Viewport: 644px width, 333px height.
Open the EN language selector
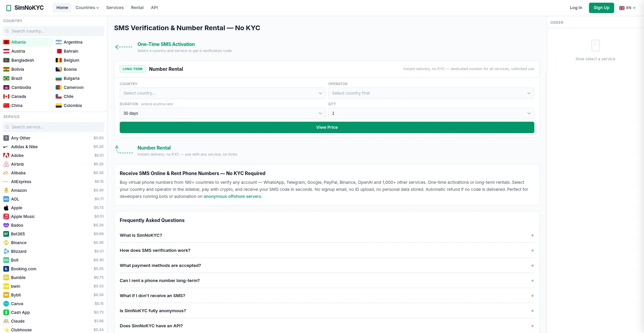[x=627, y=8]
